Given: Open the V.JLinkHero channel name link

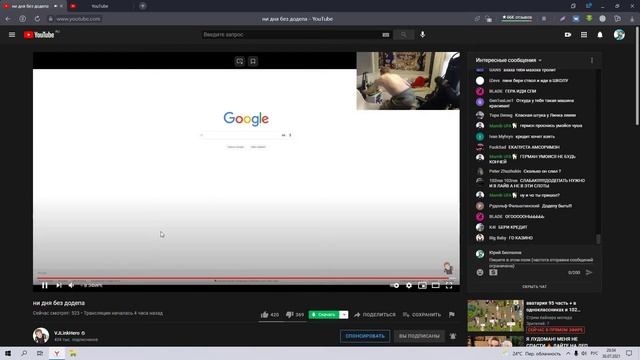Looking at the screenshot, I should [67, 333].
